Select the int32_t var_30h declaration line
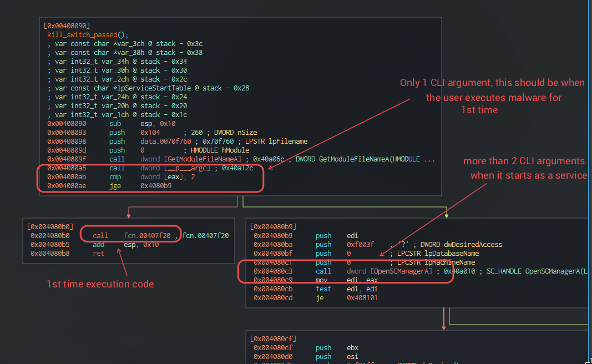 (117, 70)
